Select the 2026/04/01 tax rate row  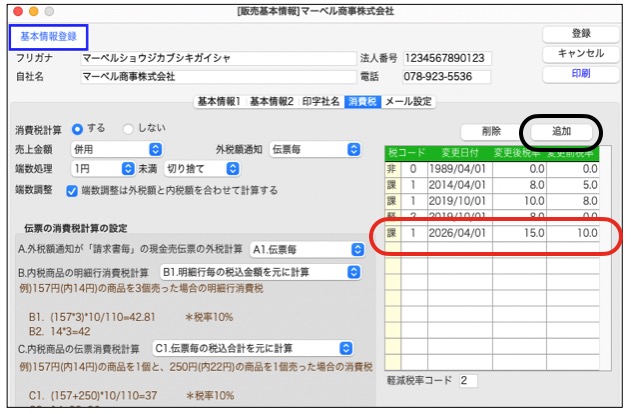coord(492,232)
